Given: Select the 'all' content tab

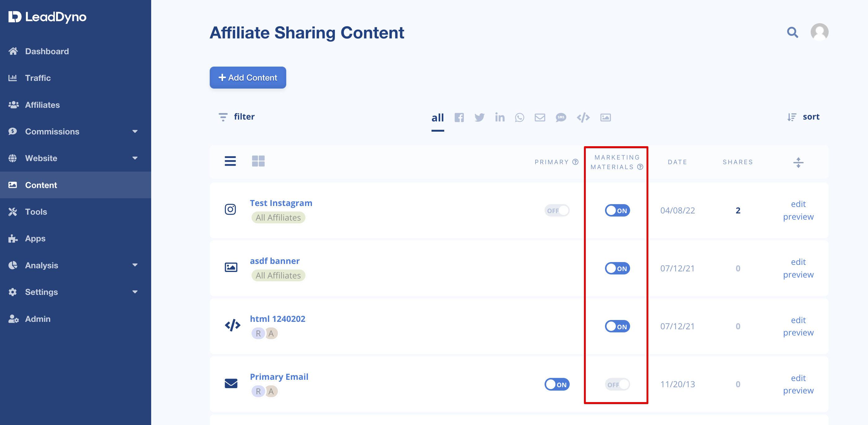Looking at the screenshot, I should point(437,118).
